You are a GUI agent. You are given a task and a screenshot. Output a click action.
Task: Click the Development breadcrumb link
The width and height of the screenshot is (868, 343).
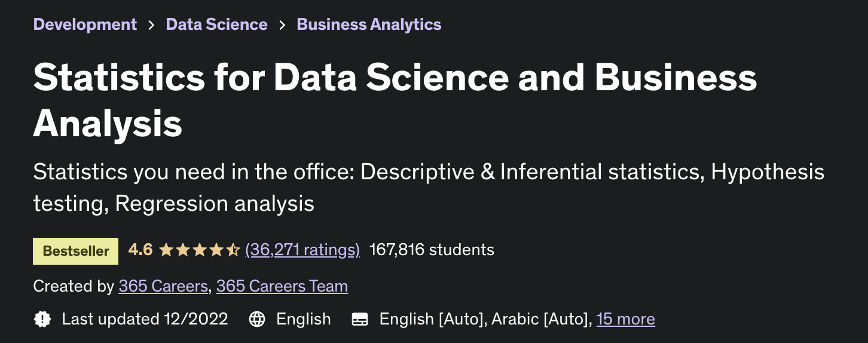point(85,24)
